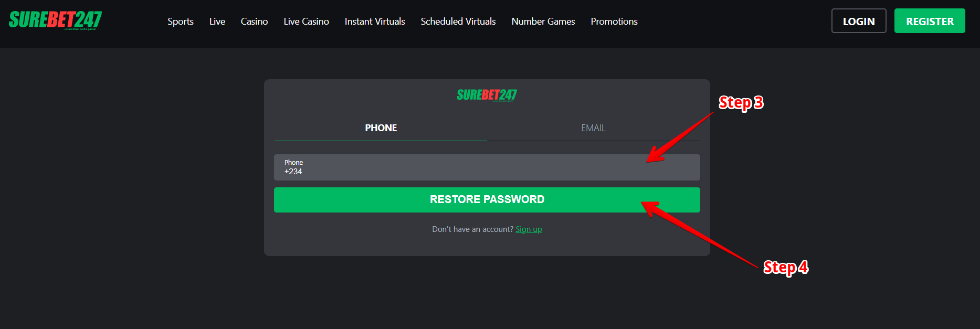Open the Sports section

(x=181, y=22)
